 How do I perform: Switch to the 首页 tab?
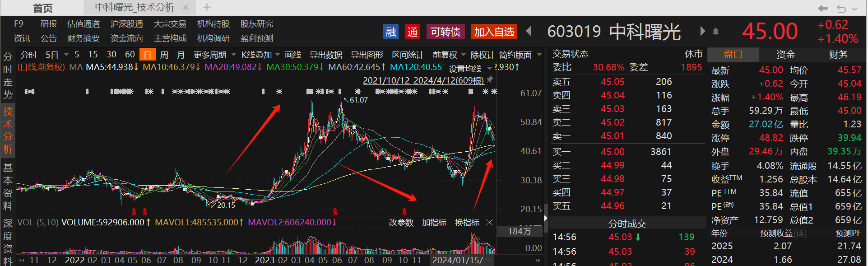point(43,8)
